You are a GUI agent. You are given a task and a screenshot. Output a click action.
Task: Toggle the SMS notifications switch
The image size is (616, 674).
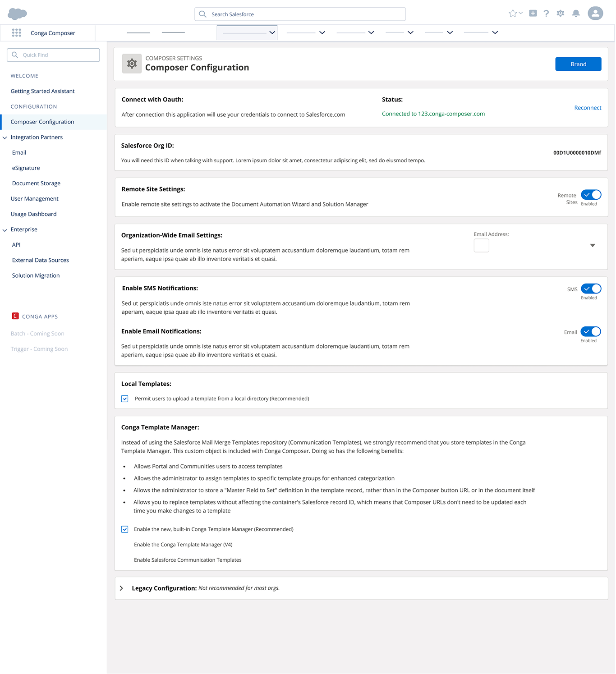(591, 289)
